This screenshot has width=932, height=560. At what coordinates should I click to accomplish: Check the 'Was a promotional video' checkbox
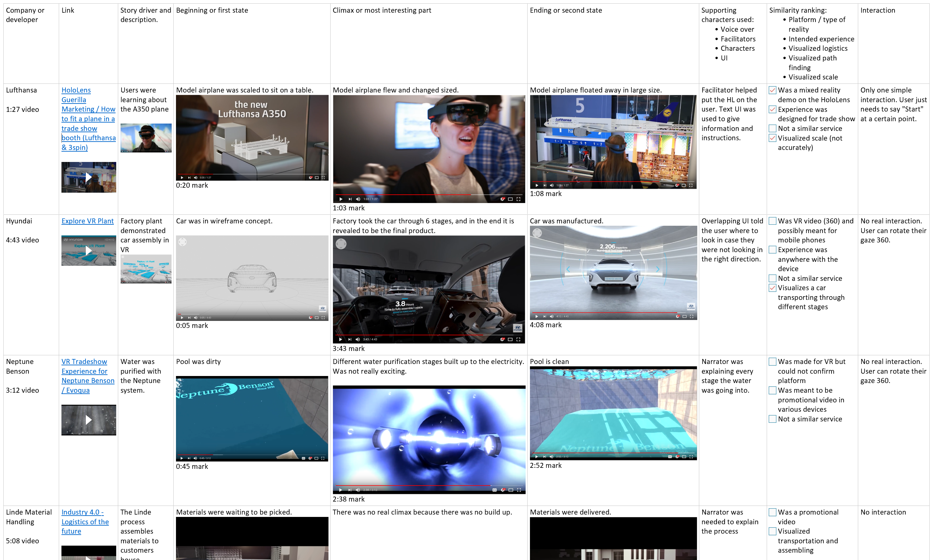coord(772,512)
